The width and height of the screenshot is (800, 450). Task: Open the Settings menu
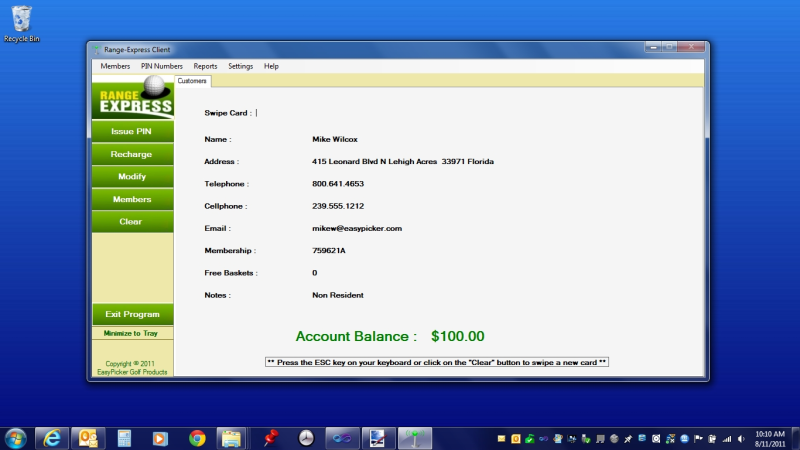click(240, 66)
